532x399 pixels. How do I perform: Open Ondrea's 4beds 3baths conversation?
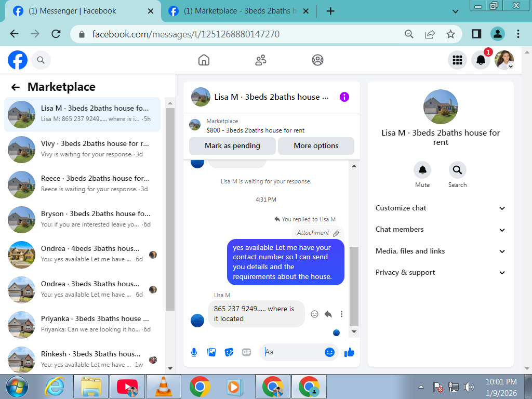click(x=83, y=254)
